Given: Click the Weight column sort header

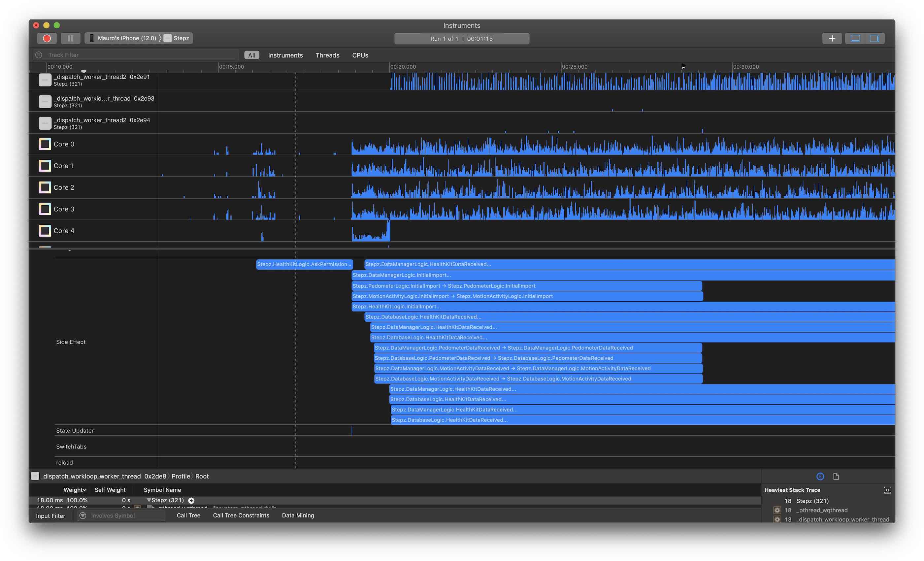Looking at the screenshot, I should (x=75, y=490).
